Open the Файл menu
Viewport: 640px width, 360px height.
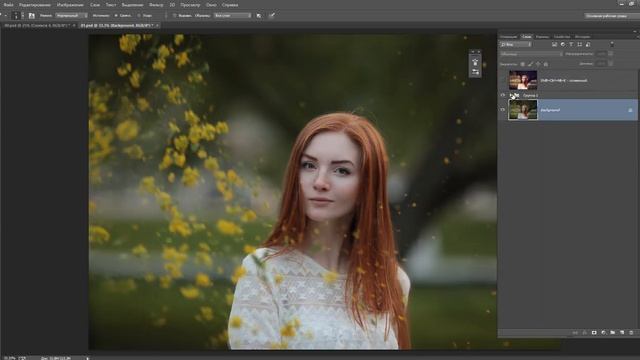click(9, 5)
